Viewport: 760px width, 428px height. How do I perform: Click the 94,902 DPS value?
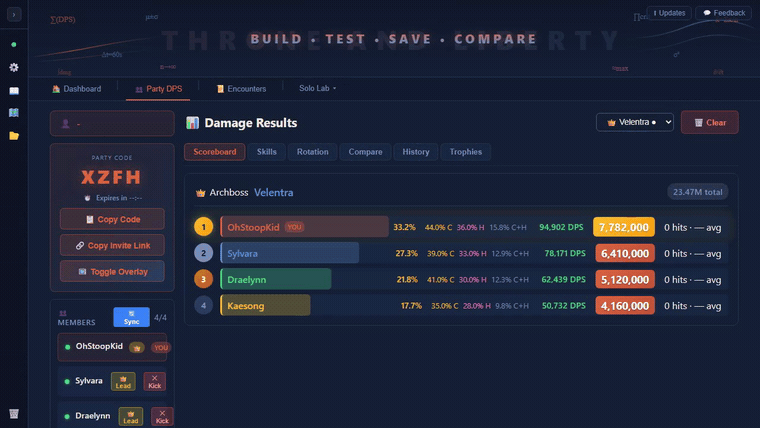(561, 227)
